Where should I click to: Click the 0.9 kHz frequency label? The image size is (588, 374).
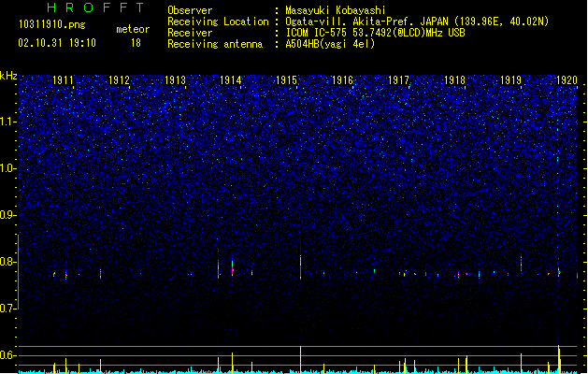click(x=8, y=215)
